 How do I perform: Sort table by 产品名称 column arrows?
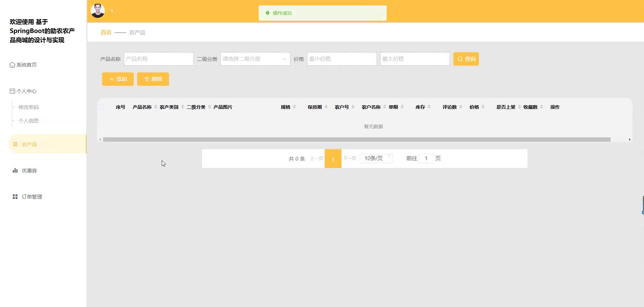coord(156,107)
